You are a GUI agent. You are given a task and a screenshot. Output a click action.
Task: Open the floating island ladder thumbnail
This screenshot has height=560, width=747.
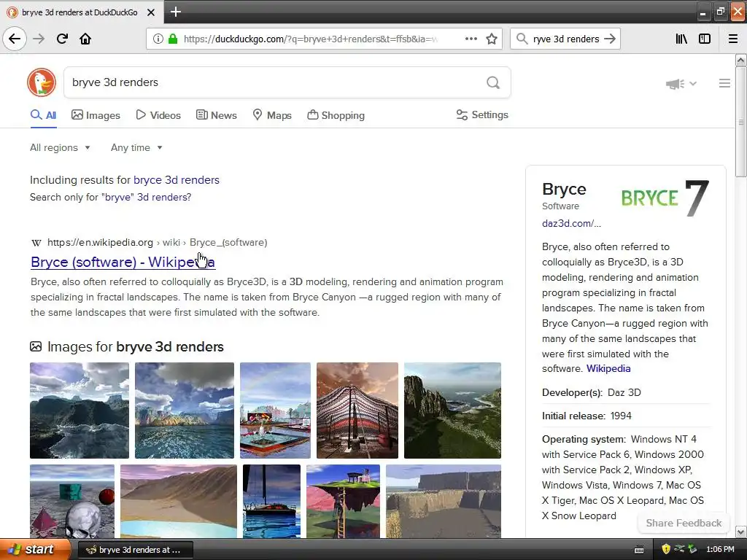[x=343, y=501]
